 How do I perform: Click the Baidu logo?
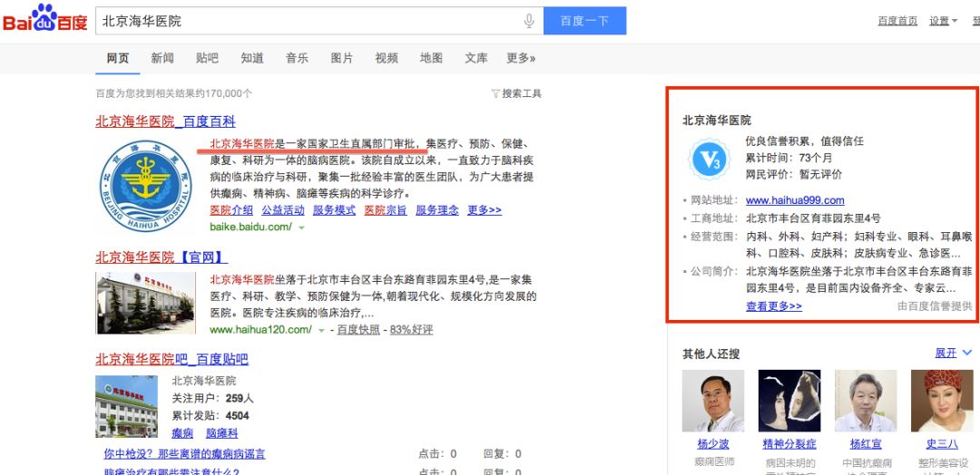click(x=45, y=19)
